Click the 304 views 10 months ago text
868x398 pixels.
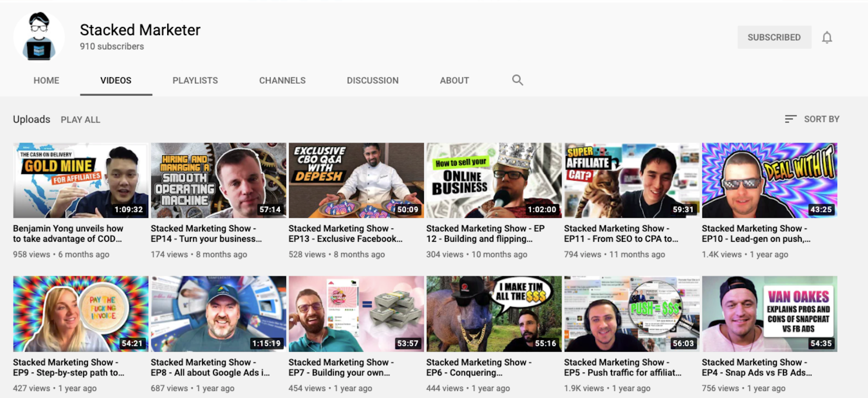pos(477,254)
